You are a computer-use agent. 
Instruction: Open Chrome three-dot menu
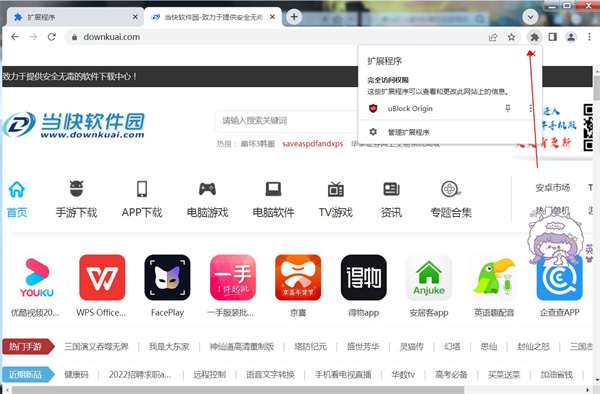[x=589, y=37]
